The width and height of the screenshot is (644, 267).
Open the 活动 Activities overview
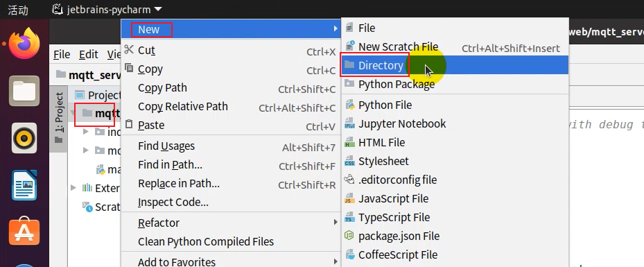coord(18,10)
